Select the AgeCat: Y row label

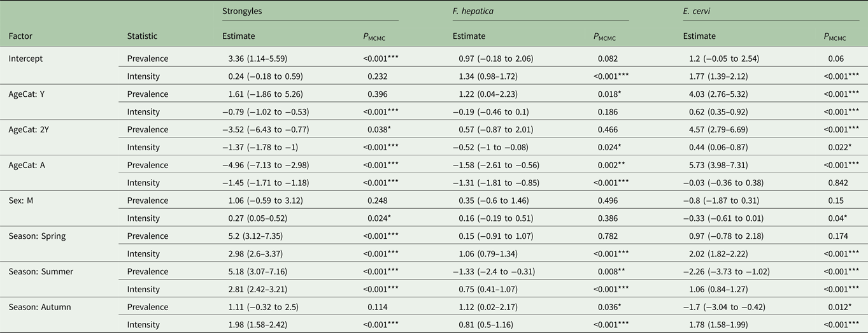pos(29,94)
